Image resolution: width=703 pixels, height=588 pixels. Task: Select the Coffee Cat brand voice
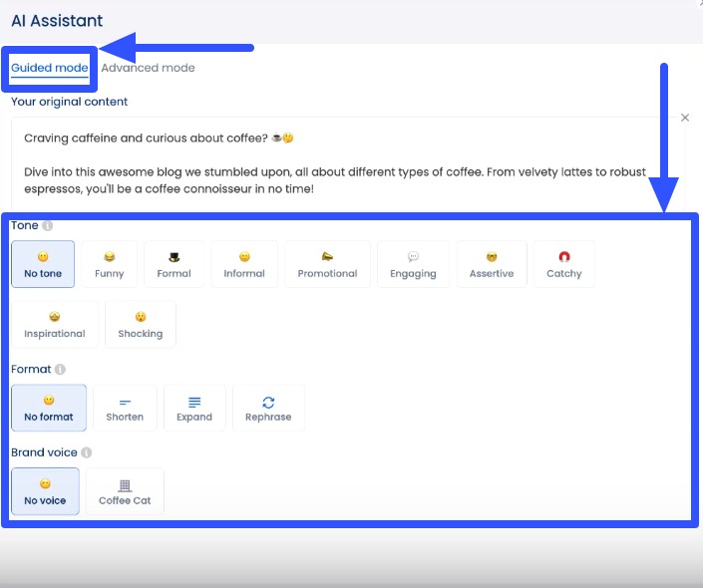(125, 491)
